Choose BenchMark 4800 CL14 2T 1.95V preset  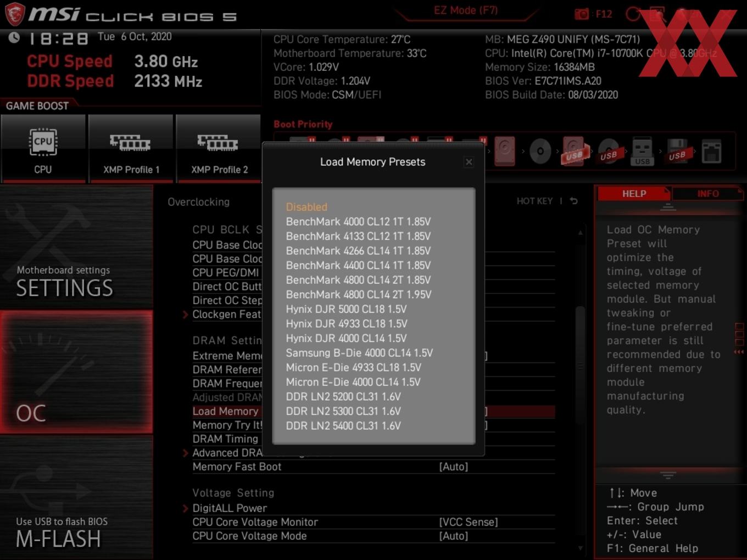point(359,294)
